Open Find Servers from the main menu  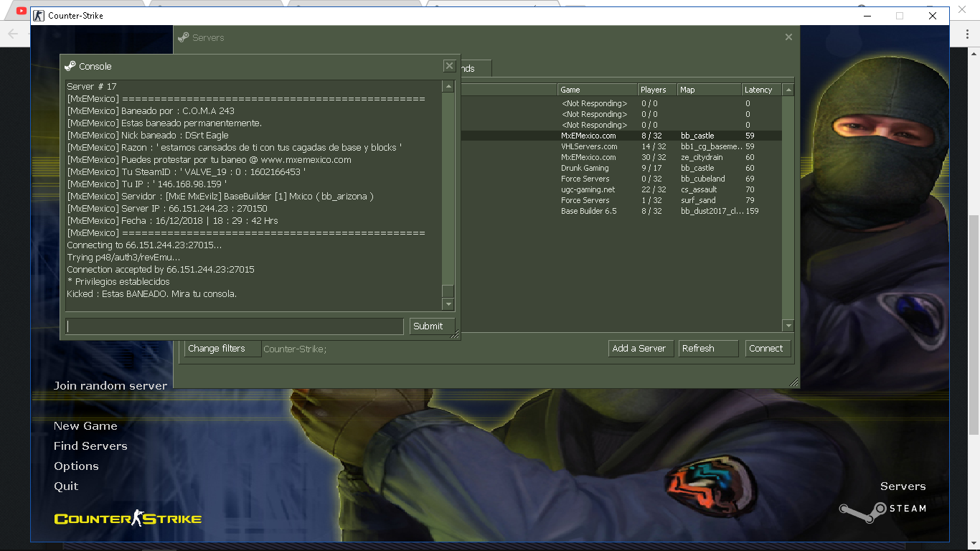[90, 446]
